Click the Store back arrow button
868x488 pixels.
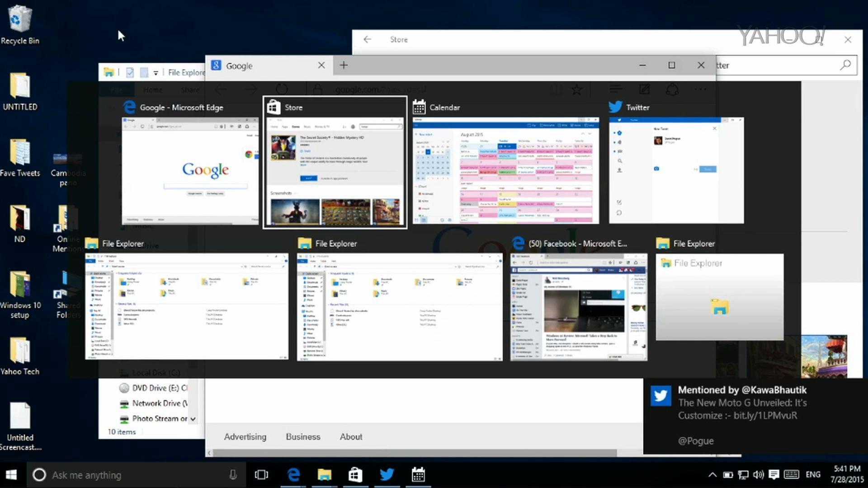[x=367, y=39]
